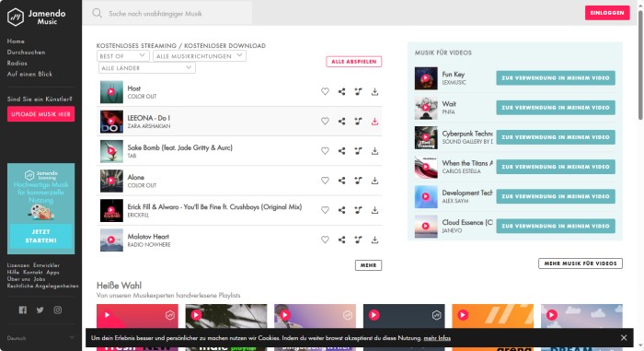Add You'll Be Fine to playlist

pos(358,210)
